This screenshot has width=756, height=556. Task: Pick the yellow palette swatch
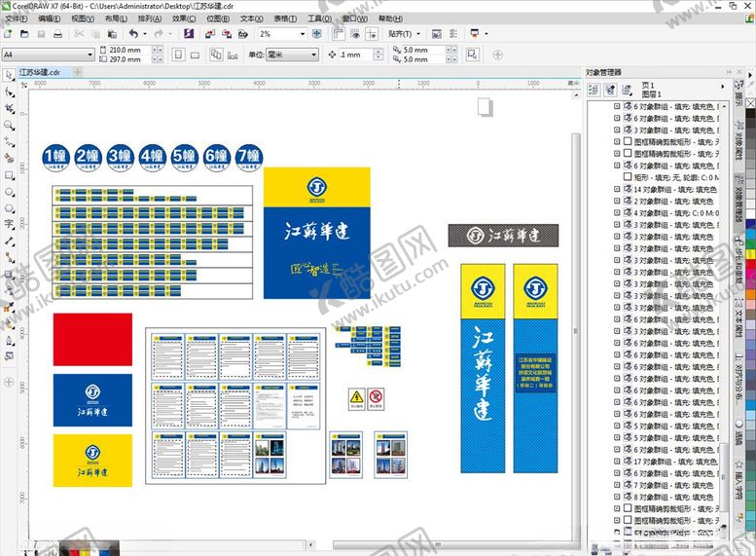coord(751,254)
